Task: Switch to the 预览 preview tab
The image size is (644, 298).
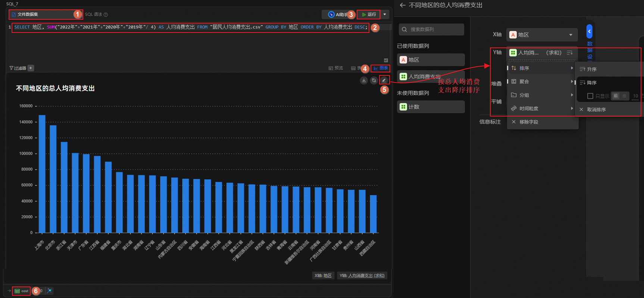Action: pos(336,68)
